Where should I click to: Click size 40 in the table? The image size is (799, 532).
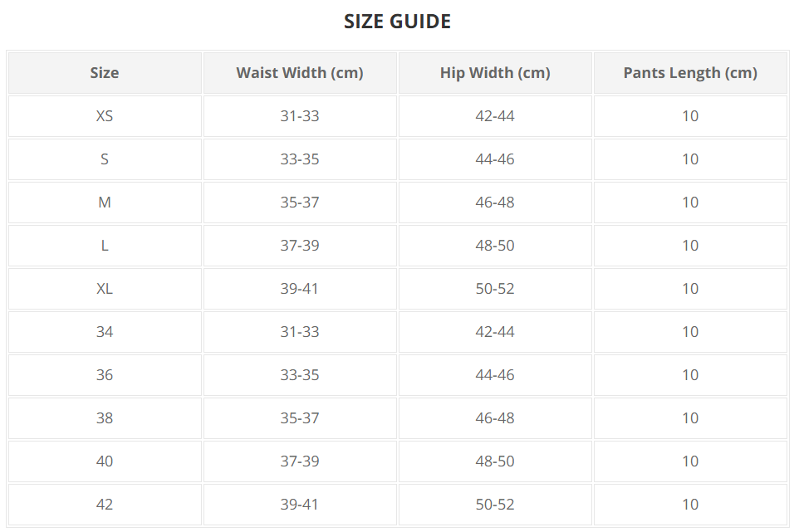(x=105, y=461)
